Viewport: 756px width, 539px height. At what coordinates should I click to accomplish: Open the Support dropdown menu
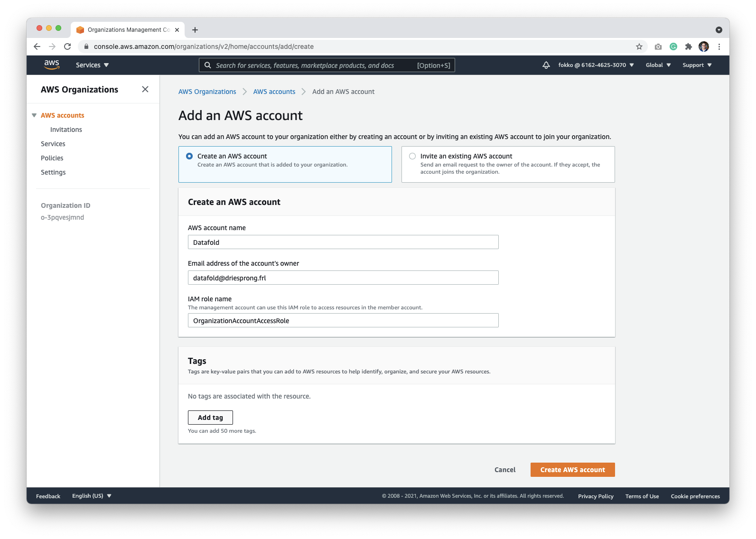[x=697, y=65]
